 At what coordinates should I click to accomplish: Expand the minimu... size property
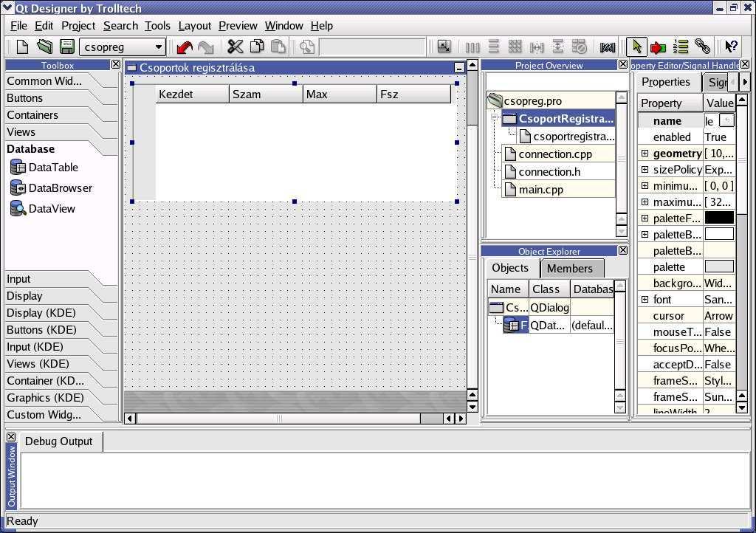point(645,185)
